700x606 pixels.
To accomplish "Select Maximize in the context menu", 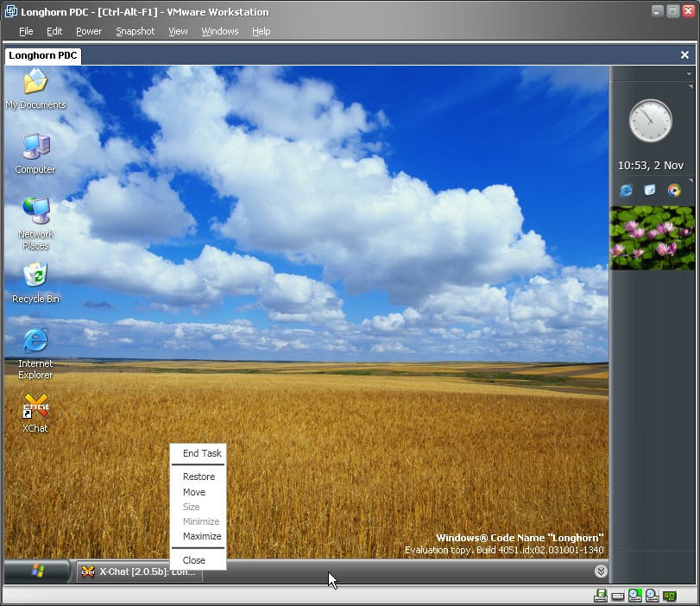I will point(202,536).
